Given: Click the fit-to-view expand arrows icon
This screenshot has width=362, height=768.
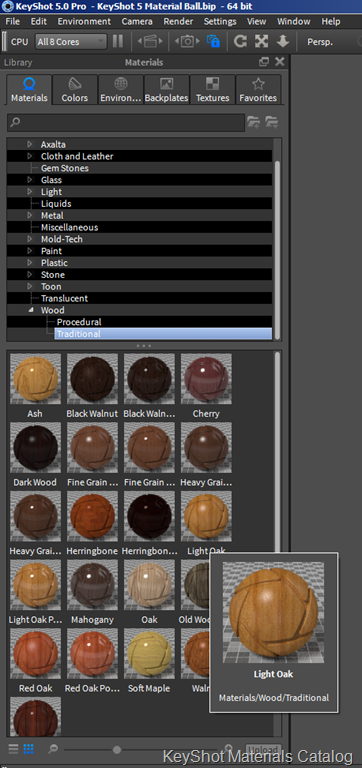Looking at the screenshot, I should point(262,41).
